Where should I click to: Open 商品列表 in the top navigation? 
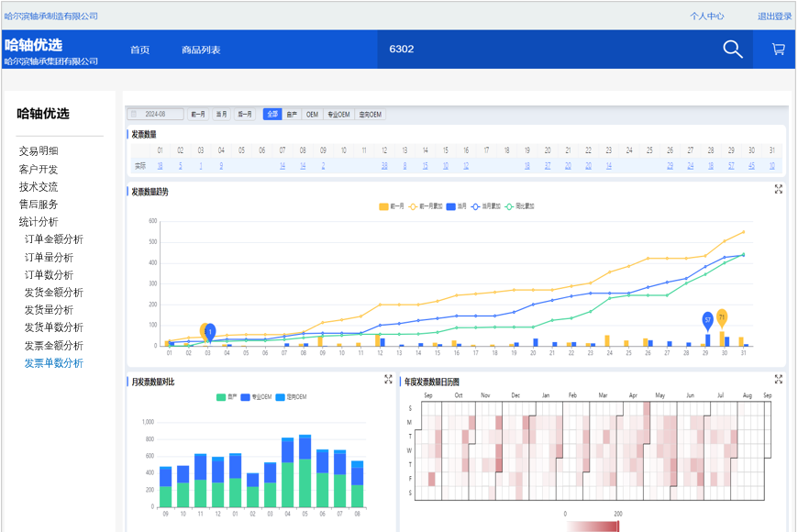click(201, 50)
